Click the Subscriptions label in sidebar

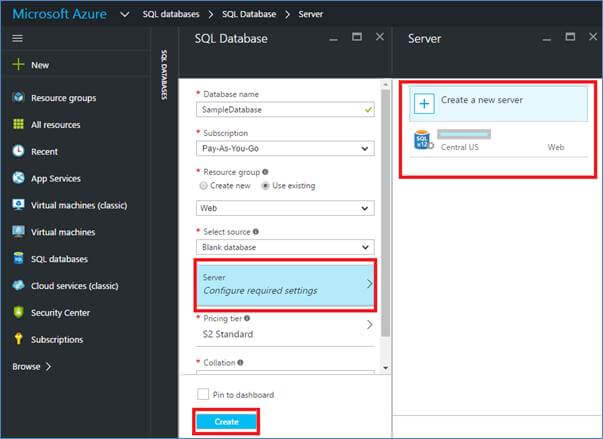[57, 339]
